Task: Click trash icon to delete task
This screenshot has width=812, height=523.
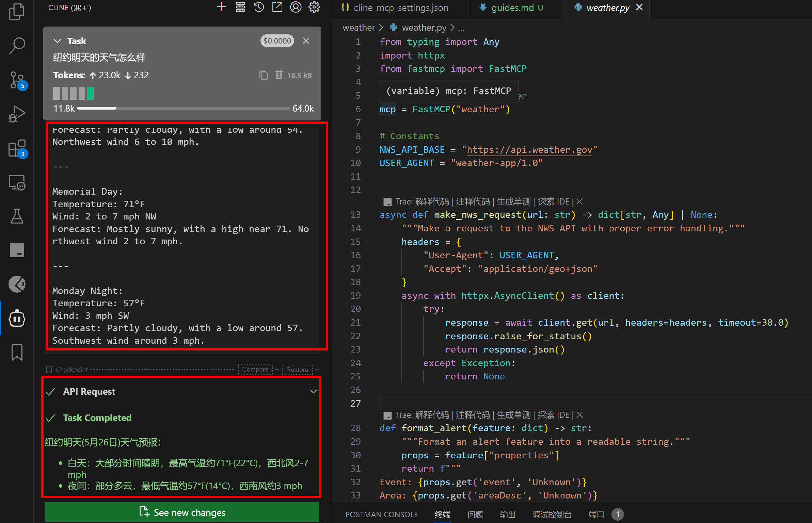Action: pyautogui.click(x=279, y=75)
